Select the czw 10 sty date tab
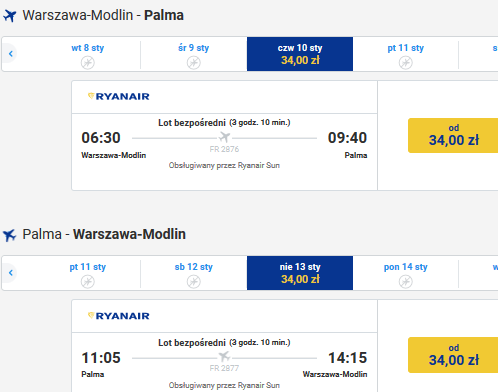Image resolution: width=498 pixels, height=392 pixels. pyautogui.click(x=300, y=54)
